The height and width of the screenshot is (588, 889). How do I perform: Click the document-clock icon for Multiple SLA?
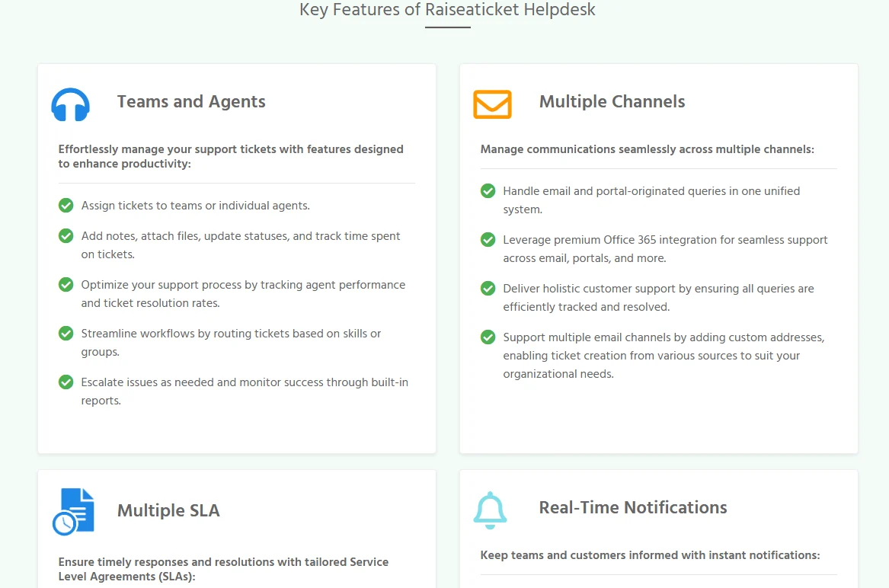[74, 511]
